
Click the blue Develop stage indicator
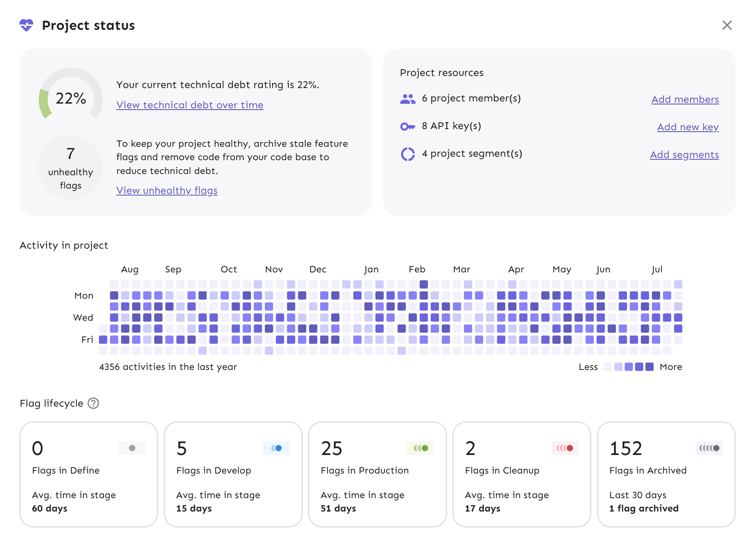tap(276, 448)
